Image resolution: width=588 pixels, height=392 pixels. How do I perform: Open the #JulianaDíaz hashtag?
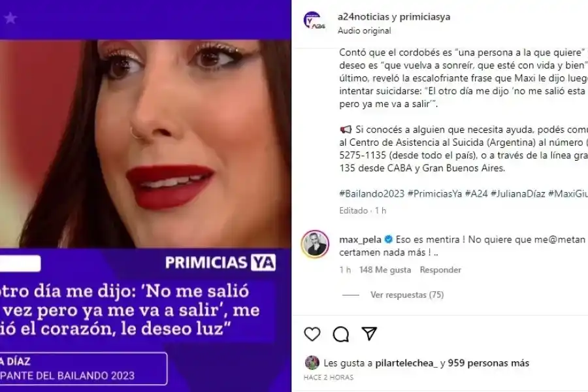tap(517, 193)
